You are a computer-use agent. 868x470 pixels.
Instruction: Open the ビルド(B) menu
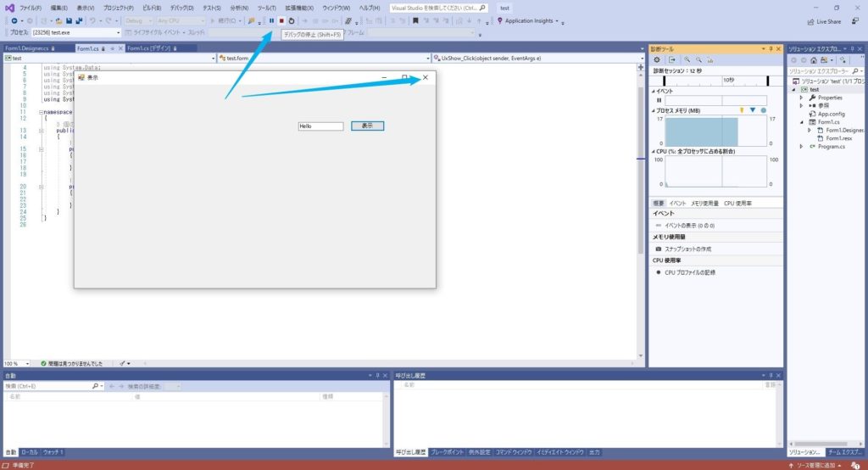pos(152,8)
